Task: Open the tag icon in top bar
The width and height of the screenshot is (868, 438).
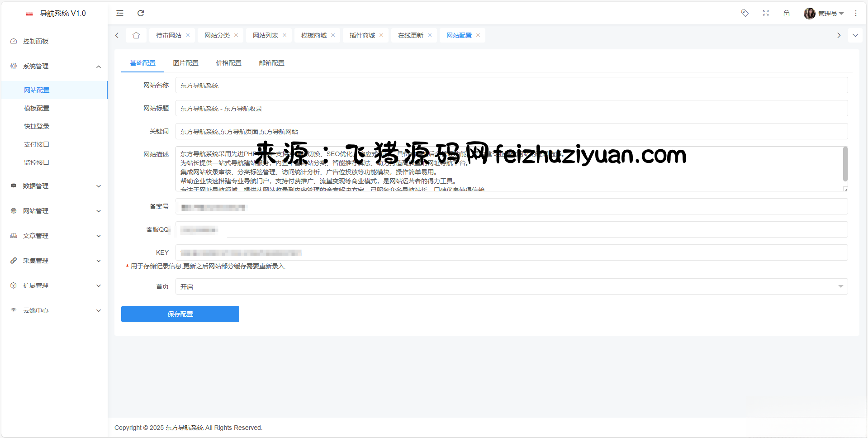Action: click(x=745, y=13)
